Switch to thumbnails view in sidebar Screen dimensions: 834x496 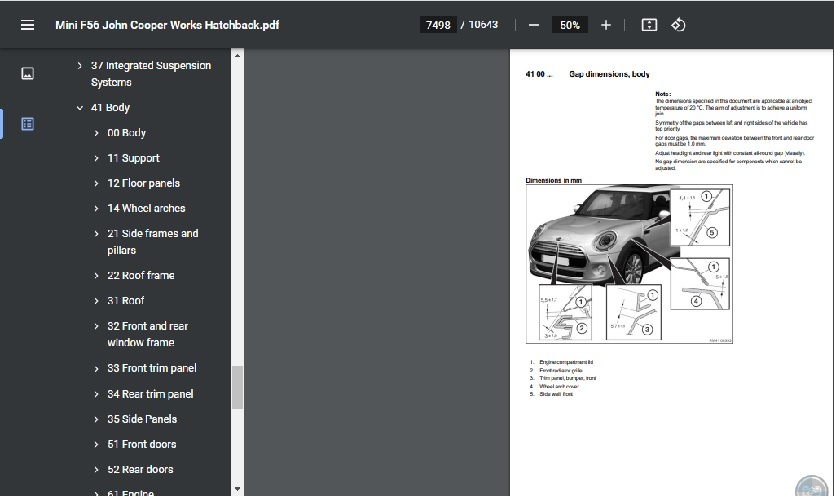click(x=28, y=73)
